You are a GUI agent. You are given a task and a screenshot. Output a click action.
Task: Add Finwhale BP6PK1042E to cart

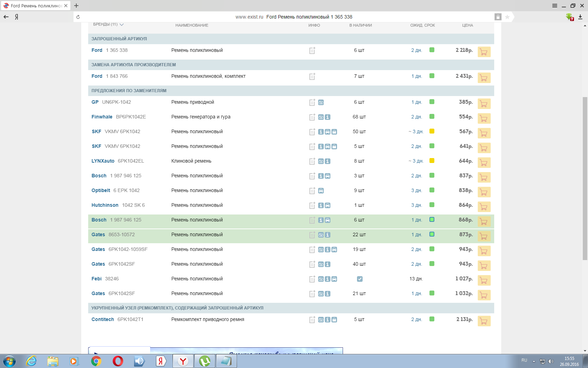[x=484, y=118]
